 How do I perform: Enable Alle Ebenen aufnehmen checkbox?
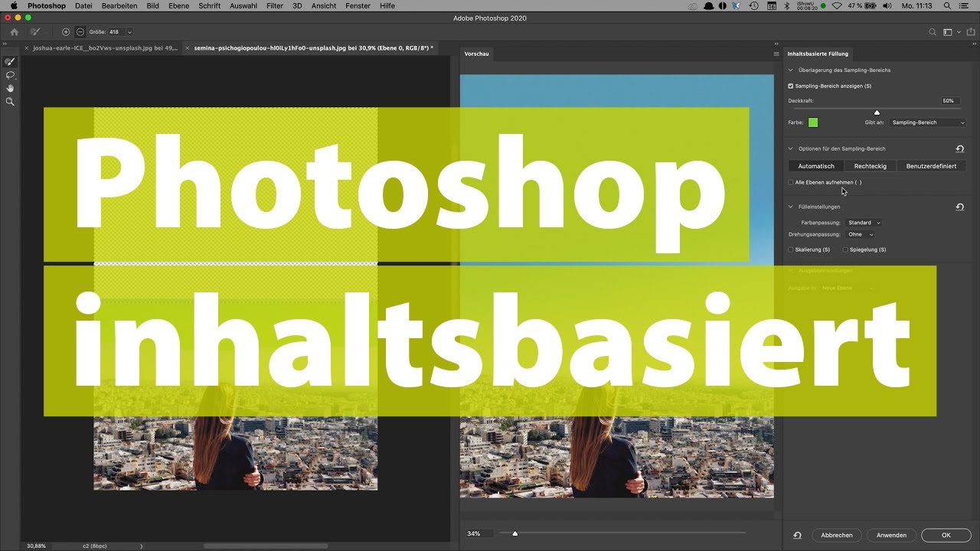(x=791, y=182)
